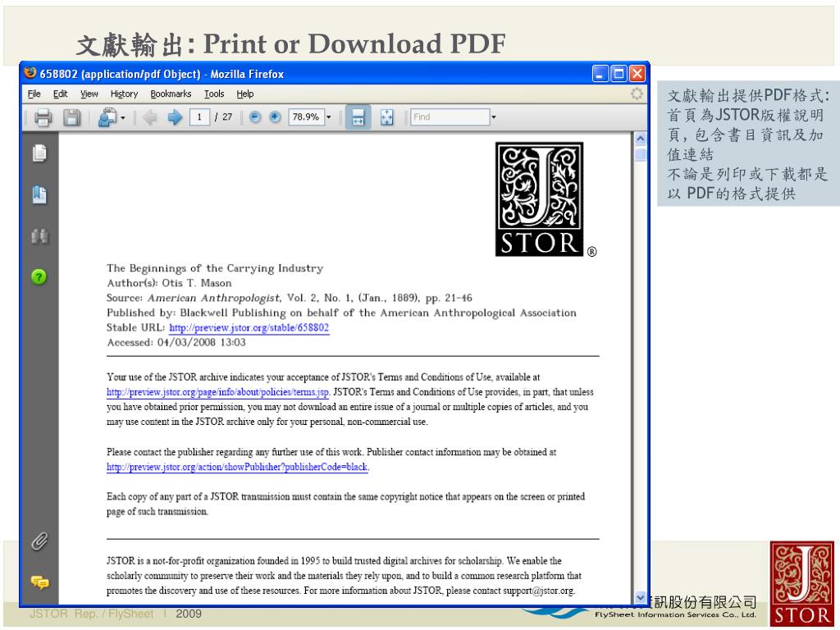Click the slide title 'Print or Download PDF'

click(354, 43)
